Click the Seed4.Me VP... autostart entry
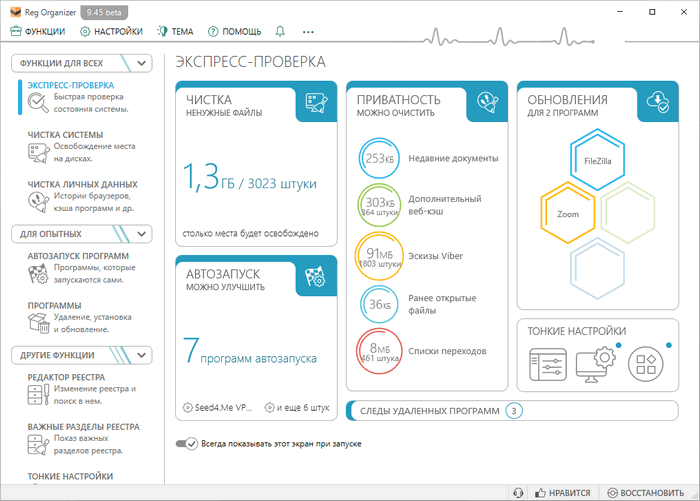 click(217, 407)
